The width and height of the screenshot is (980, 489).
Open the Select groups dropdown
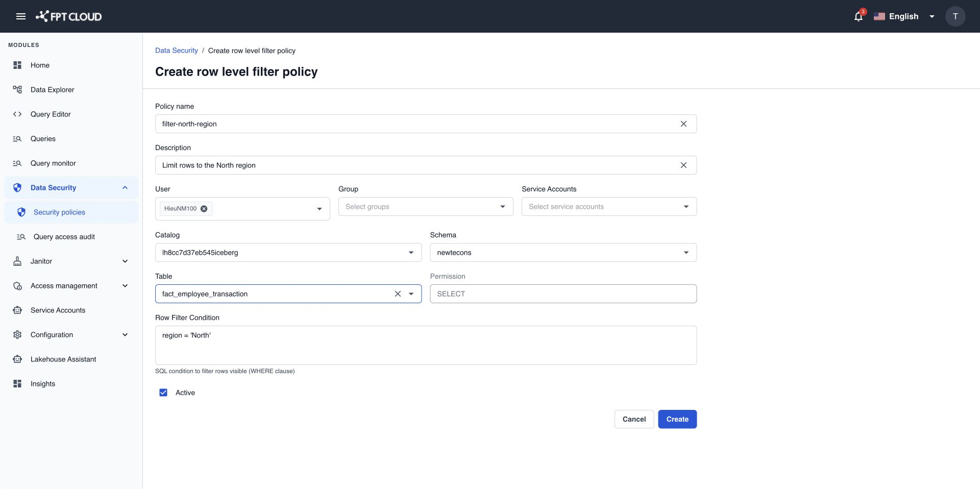426,207
